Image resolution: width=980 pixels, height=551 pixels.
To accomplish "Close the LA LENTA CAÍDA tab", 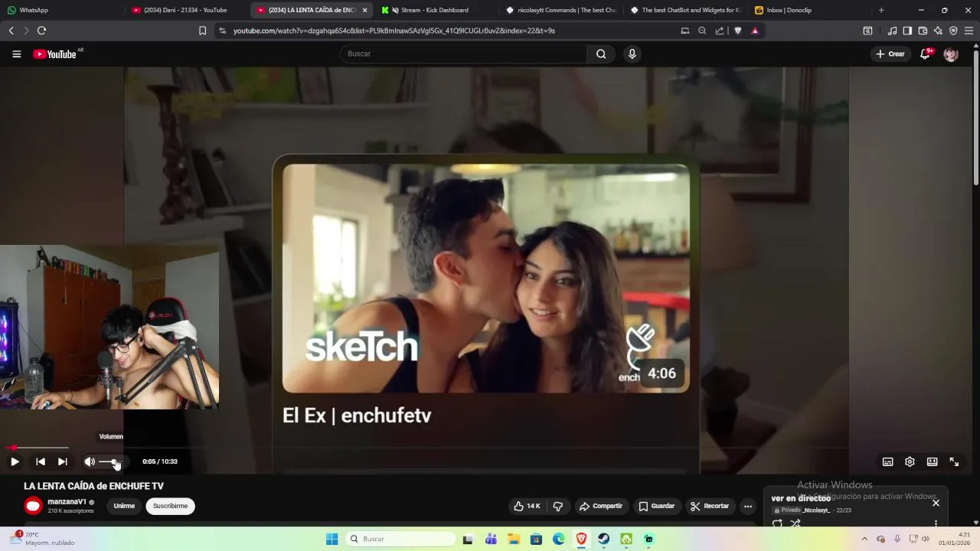I will tap(364, 10).
